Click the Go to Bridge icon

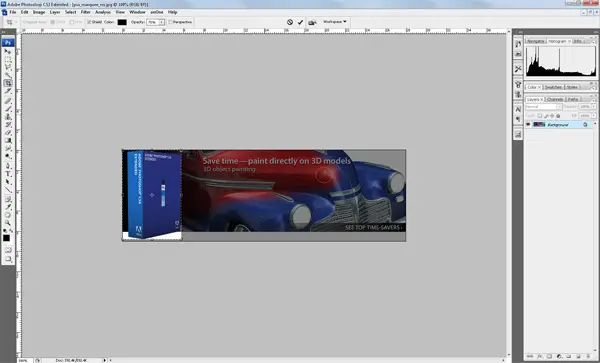(312, 23)
